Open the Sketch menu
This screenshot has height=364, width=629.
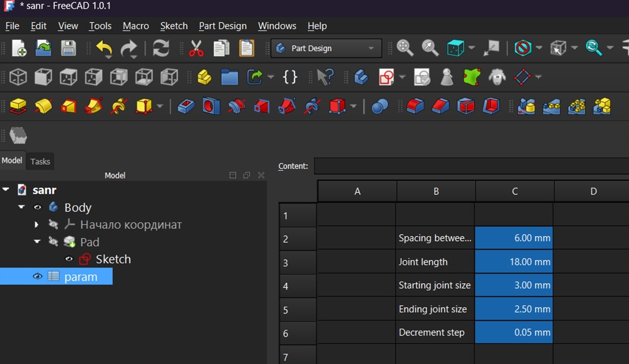174,26
